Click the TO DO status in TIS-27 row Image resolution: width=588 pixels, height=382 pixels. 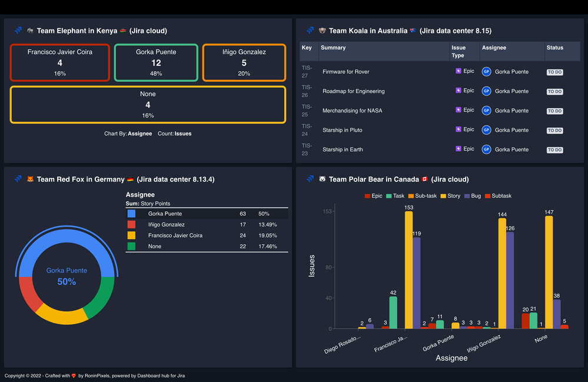[x=554, y=72]
